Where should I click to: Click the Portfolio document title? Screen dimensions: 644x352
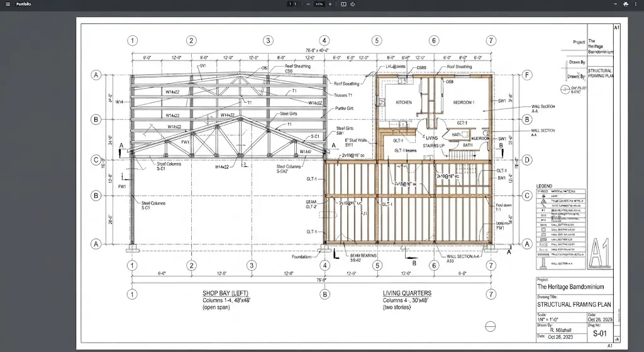tap(23, 4)
